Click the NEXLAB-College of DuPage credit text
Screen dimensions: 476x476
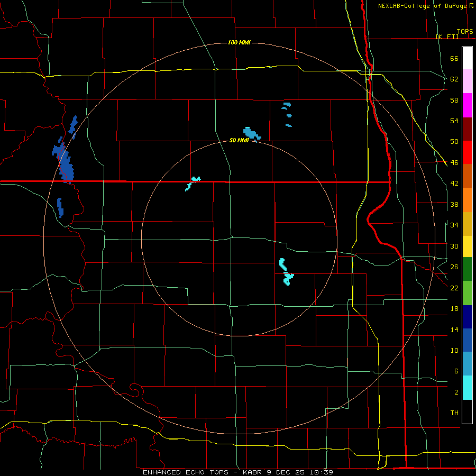pos(423,6)
